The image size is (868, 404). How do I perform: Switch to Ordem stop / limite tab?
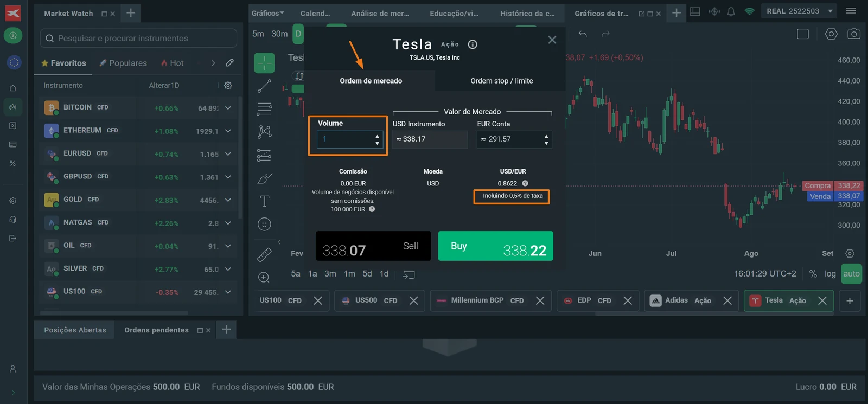pyautogui.click(x=502, y=81)
